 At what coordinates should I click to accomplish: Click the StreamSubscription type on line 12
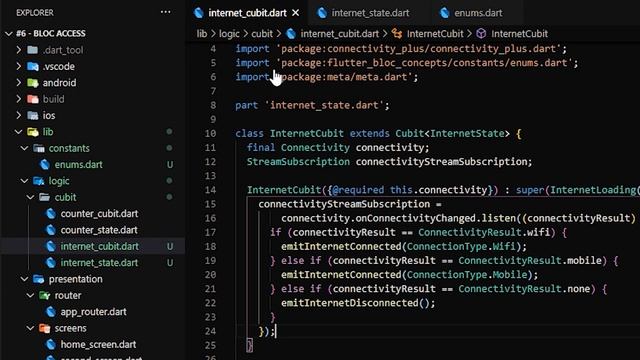(x=298, y=162)
